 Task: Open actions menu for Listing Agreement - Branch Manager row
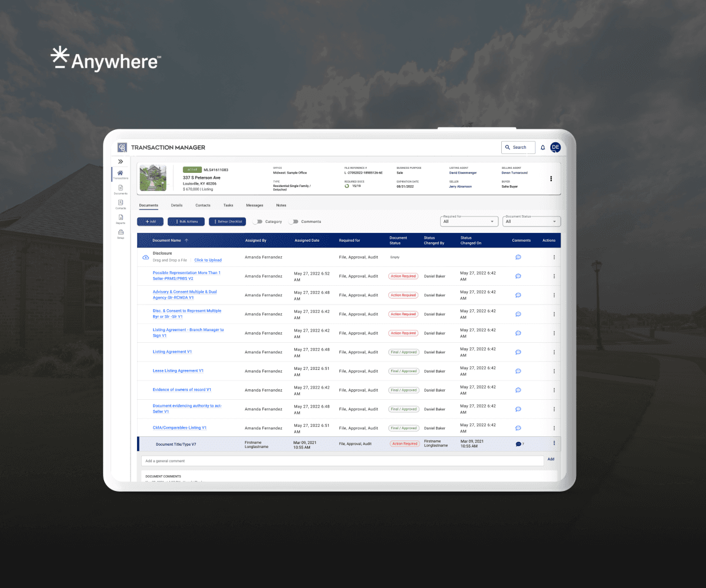554,333
